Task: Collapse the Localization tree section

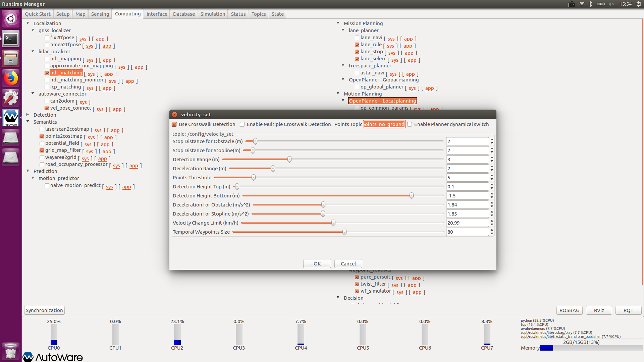Action: pos(28,23)
